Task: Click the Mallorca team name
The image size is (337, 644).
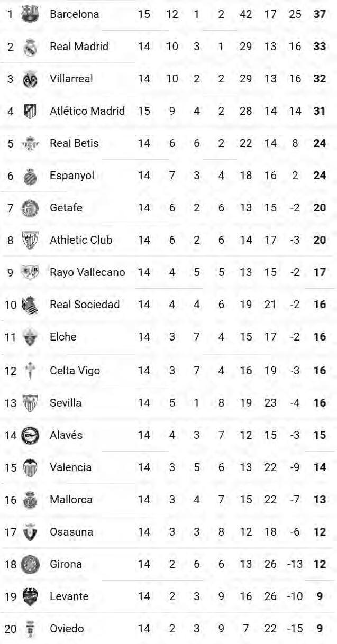Action: coord(71,500)
